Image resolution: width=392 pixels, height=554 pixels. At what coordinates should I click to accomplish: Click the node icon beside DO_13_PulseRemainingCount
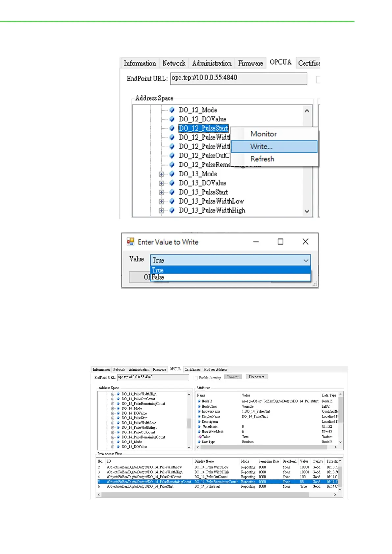click(x=118, y=404)
